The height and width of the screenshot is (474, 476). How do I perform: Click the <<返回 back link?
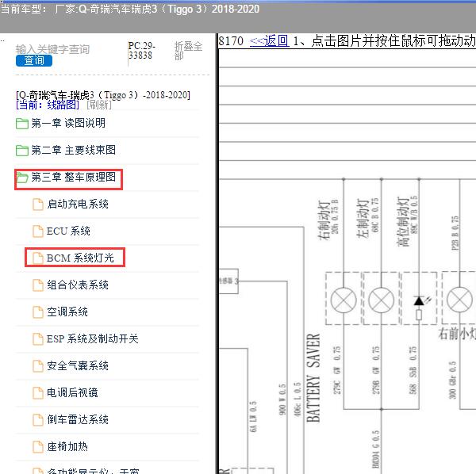coord(269,40)
